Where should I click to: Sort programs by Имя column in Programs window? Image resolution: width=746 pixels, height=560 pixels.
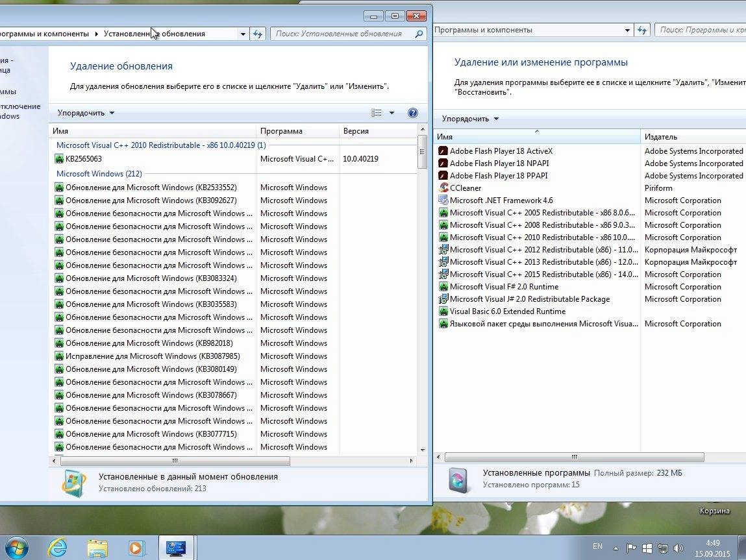[537, 137]
